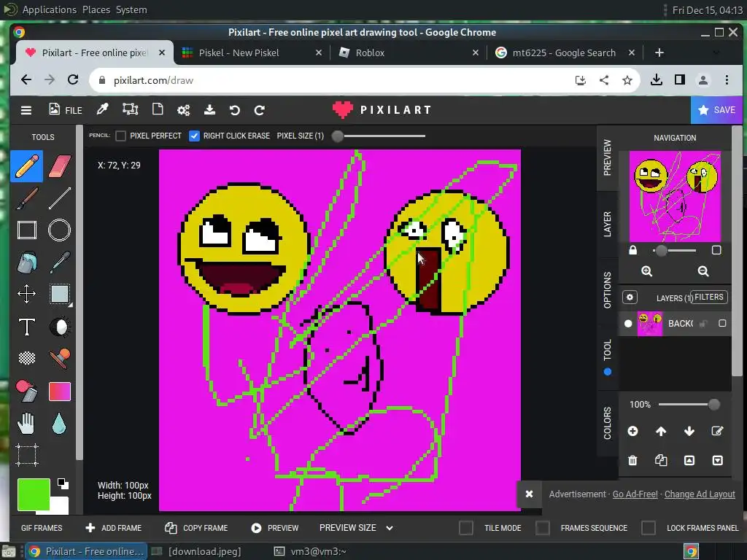
Task: Select the Color Replace bucket tool
Action: pos(27,391)
